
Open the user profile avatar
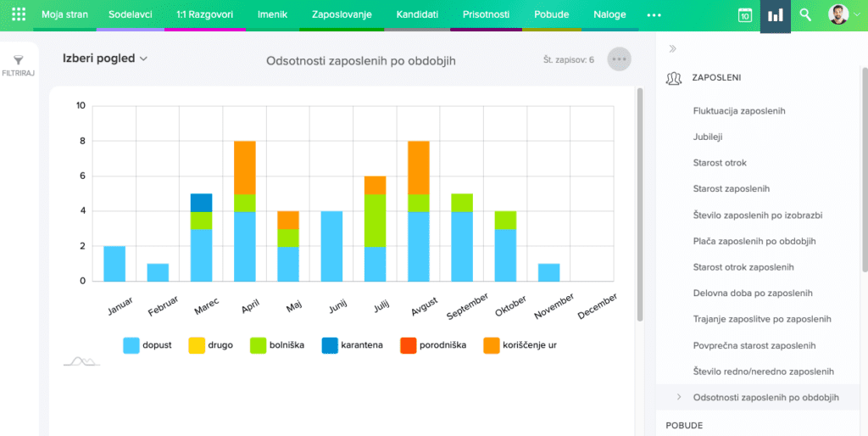tap(837, 15)
